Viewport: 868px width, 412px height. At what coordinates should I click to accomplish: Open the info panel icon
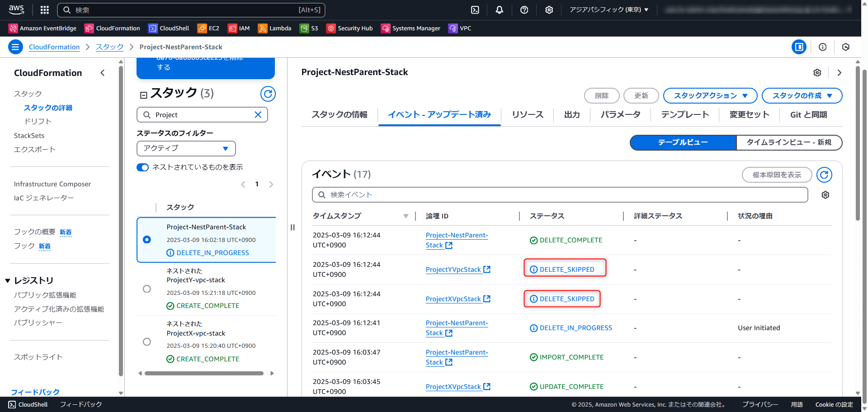click(x=822, y=47)
